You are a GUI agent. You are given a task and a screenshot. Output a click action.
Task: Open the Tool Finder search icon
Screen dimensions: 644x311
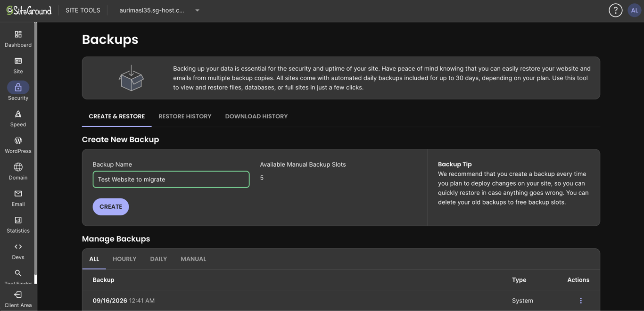tap(18, 273)
